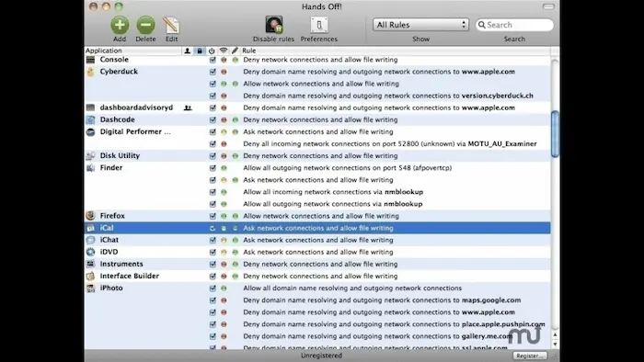
Task: Sort by the Rule column header
Action: click(395, 51)
